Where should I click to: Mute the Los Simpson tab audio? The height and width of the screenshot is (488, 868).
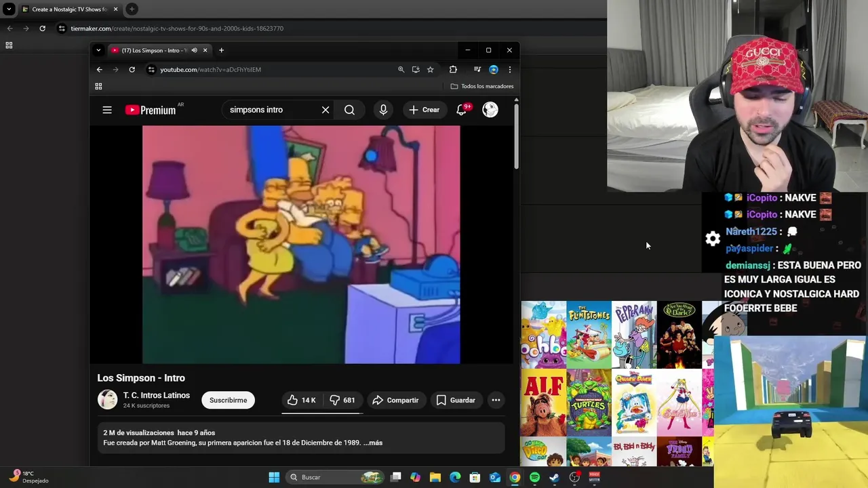[x=194, y=50]
